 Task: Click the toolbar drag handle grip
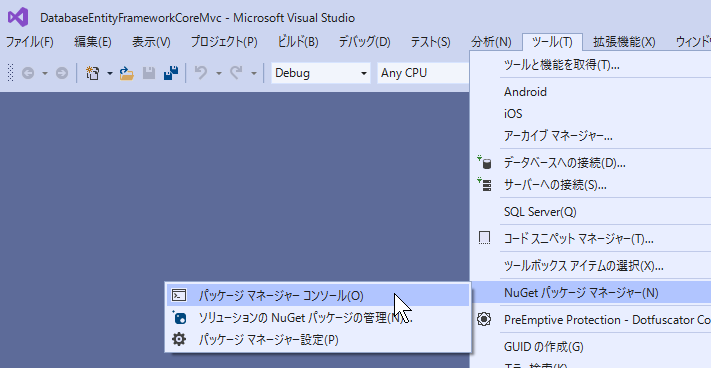(11, 73)
